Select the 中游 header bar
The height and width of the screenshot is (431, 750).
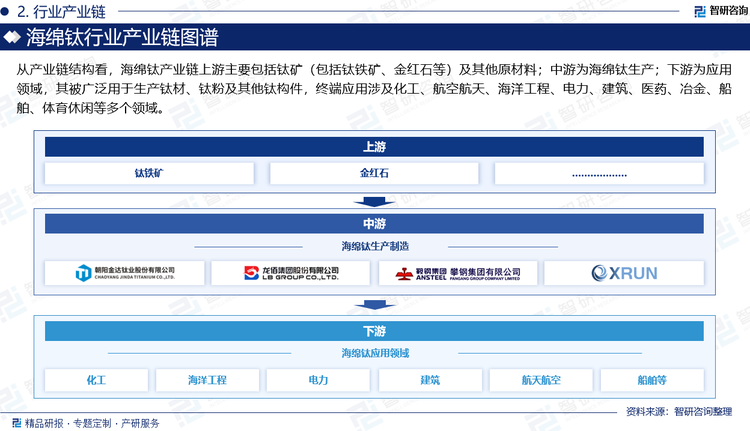(375, 224)
